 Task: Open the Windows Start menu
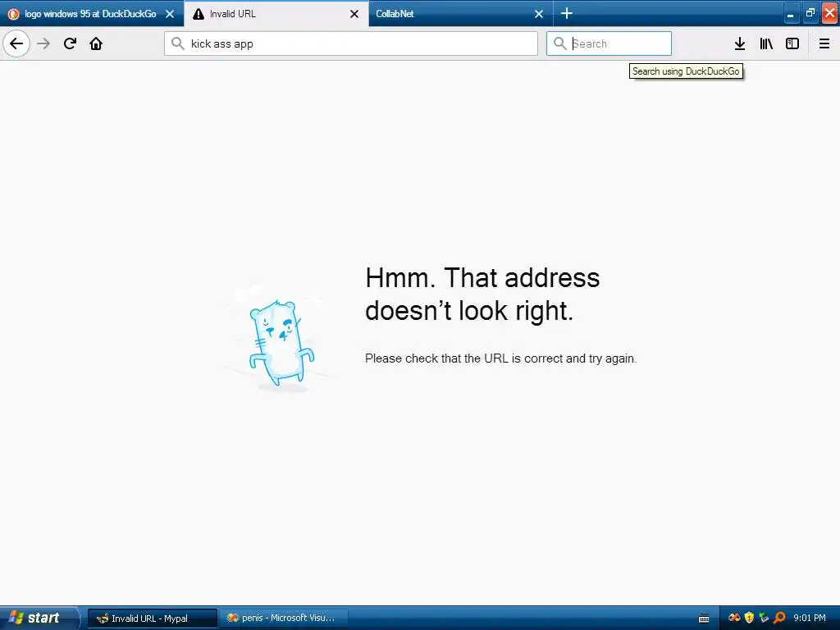(x=39, y=618)
